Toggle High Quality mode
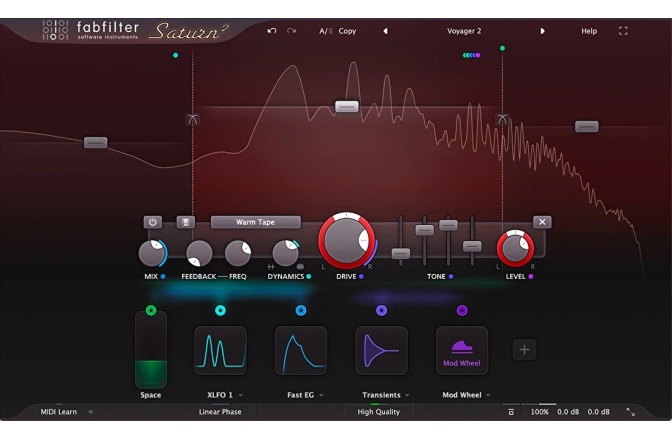 (x=378, y=412)
